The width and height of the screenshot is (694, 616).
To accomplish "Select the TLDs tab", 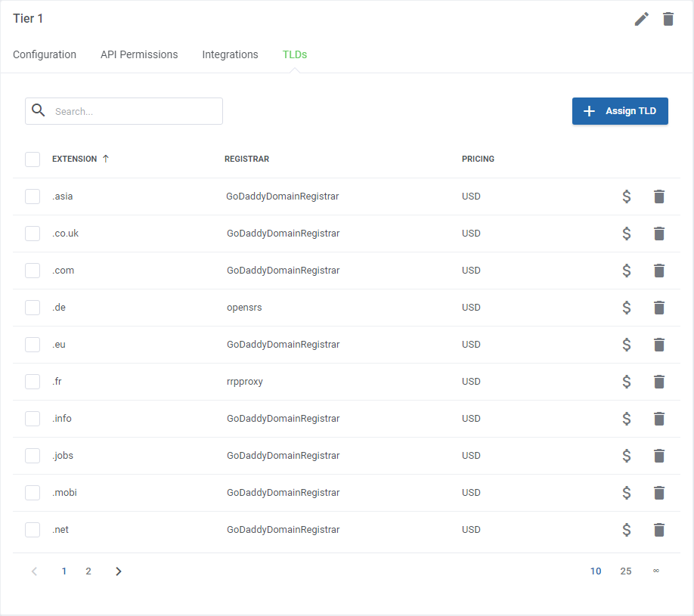I will click(x=295, y=54).
